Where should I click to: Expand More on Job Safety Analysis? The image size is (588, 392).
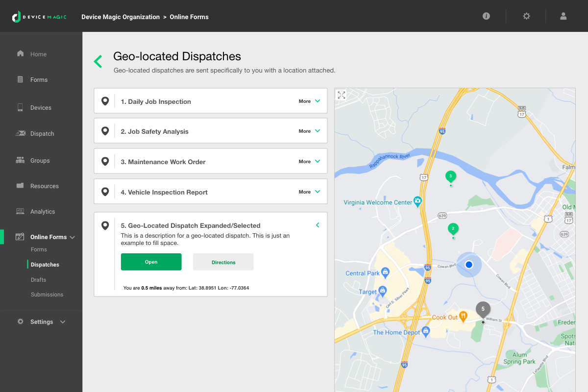coord(310,131)
